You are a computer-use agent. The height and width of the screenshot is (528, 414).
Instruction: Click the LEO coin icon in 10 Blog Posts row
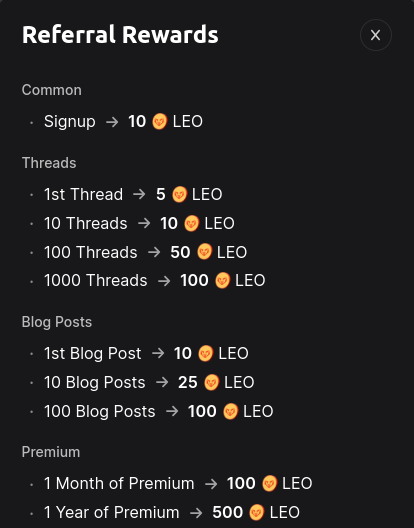pyautogui.click(x=212, y=382)
